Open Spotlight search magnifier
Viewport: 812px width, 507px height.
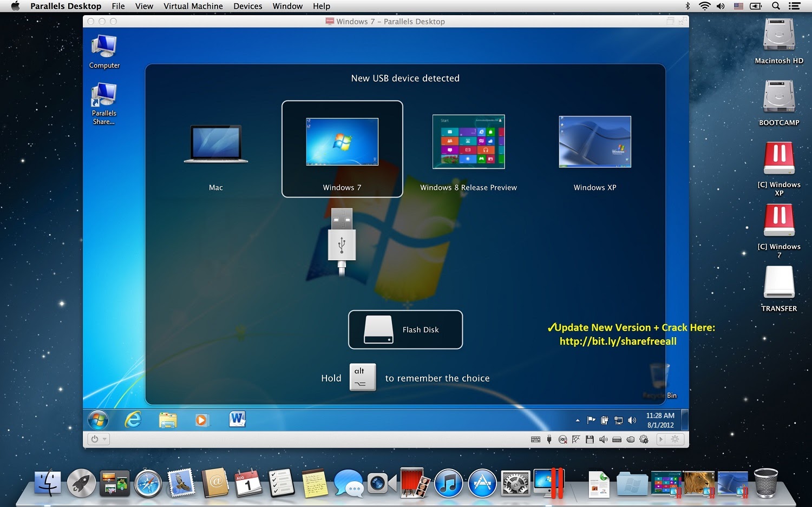coord(776,6)
